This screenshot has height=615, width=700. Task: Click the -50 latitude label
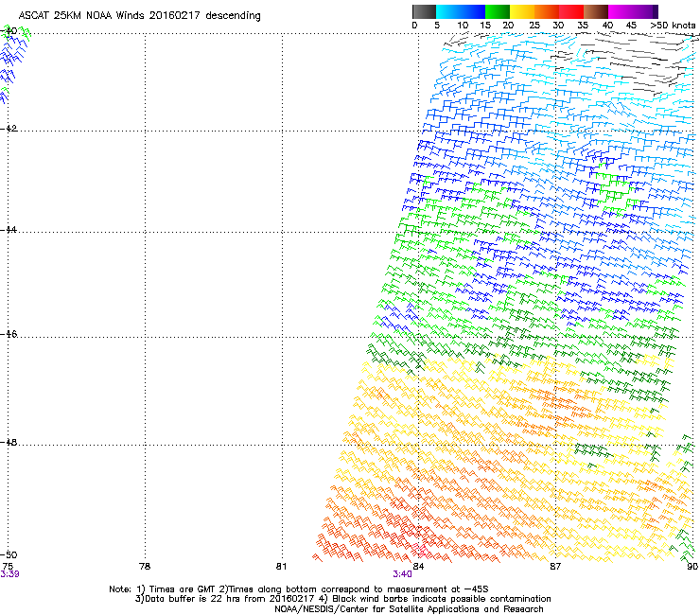pos(9,554)
